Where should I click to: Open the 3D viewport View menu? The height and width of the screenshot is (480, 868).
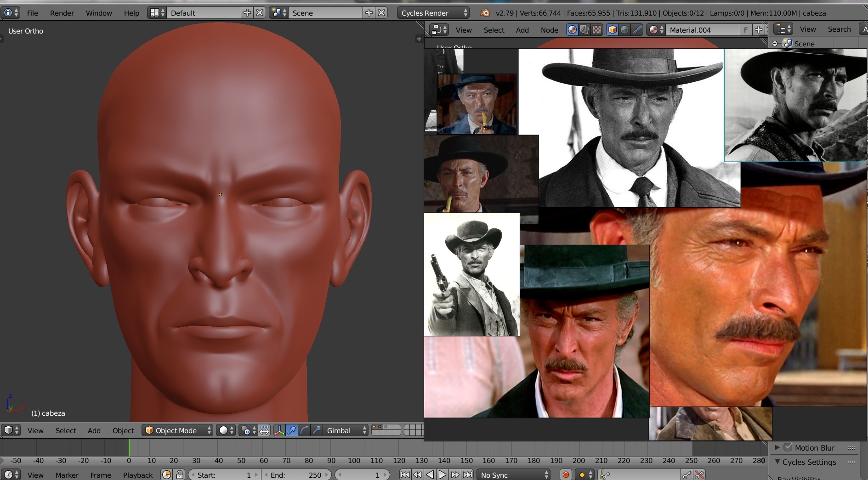[x=35, y=430]
